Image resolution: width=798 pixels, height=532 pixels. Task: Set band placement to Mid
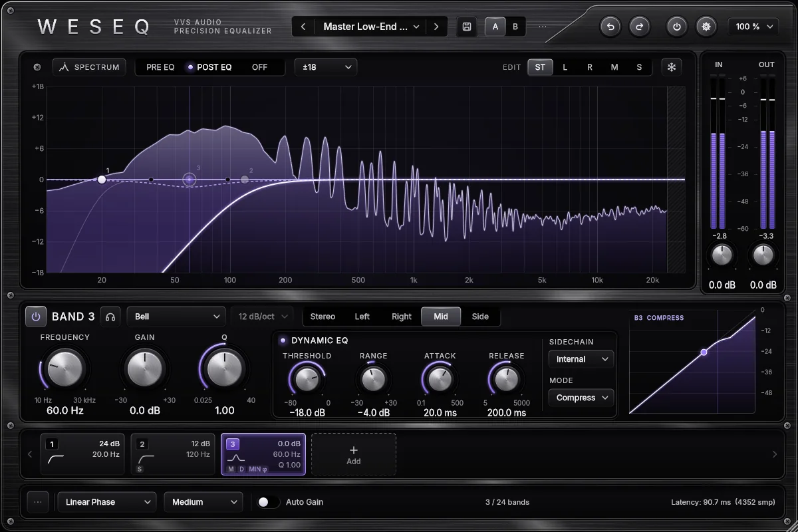tap(441, 317)
